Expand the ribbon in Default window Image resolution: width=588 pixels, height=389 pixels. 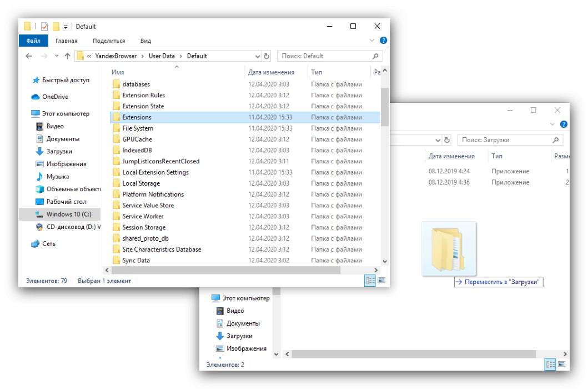372,40
